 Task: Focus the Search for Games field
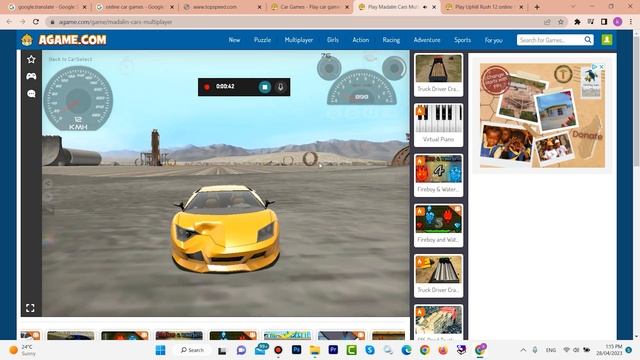[550, 40]
